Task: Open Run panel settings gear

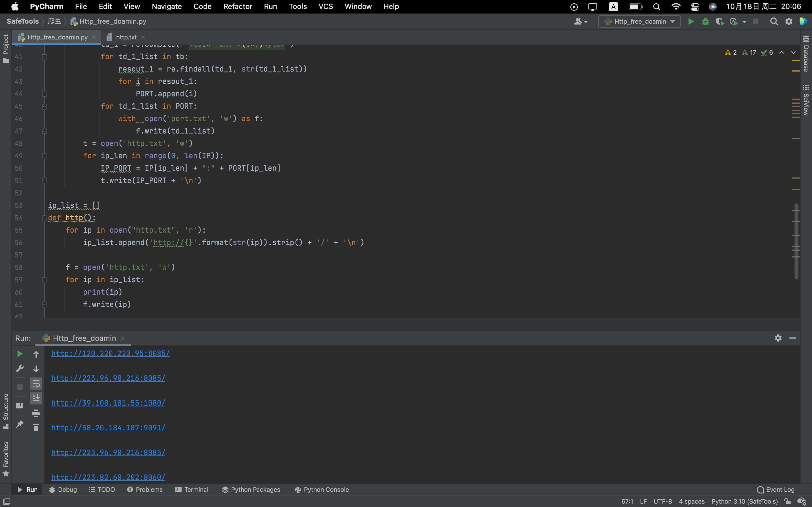Action: coord(778,338)
